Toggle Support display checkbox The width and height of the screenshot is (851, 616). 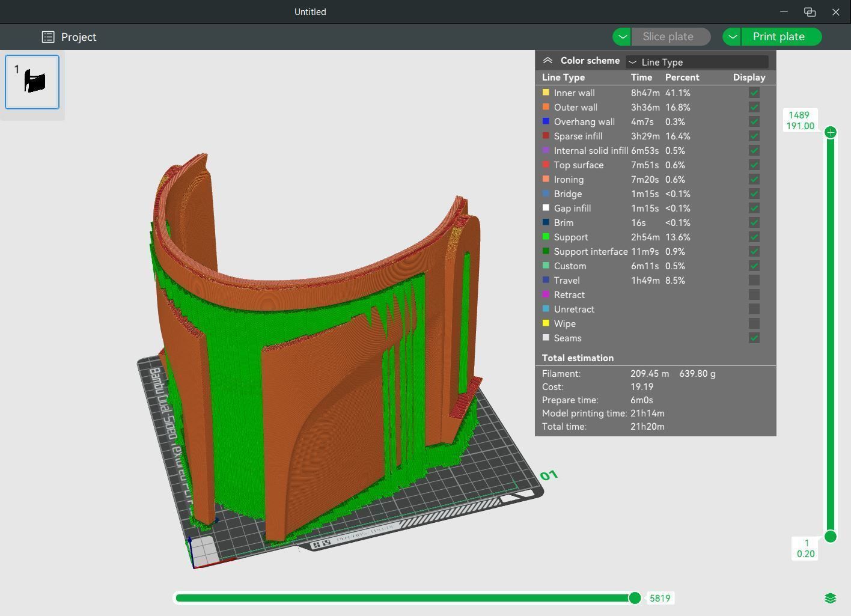pyautogui.click(x=754, y=237)
